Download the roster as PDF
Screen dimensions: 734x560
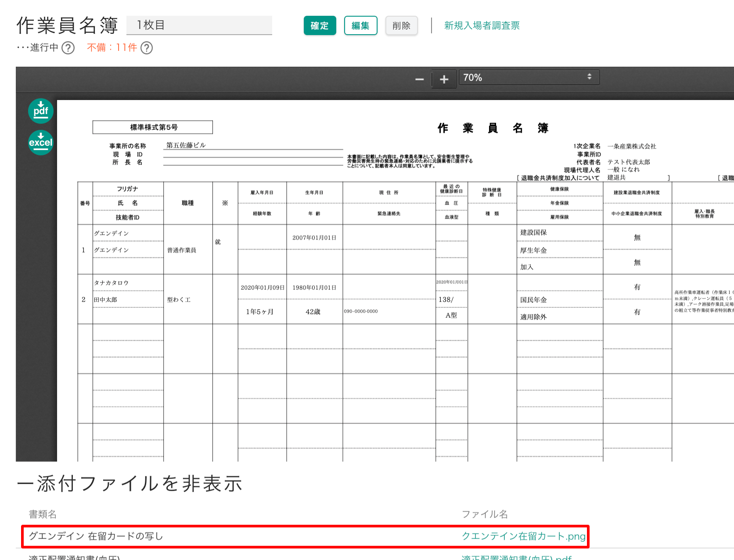pyautogui.click(x=41, y=111)
